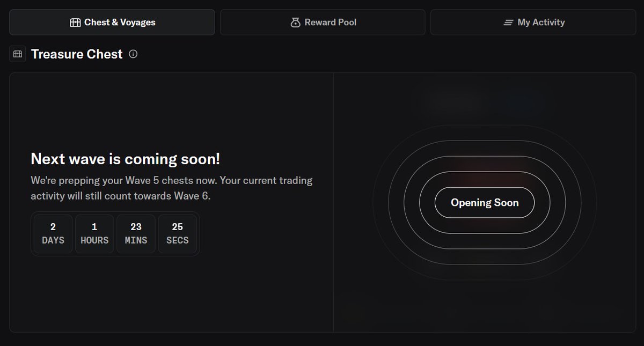Click the 1 HOURS countdown tile
Viewport: 644px width, 346px height.
(x=94, y=233)
